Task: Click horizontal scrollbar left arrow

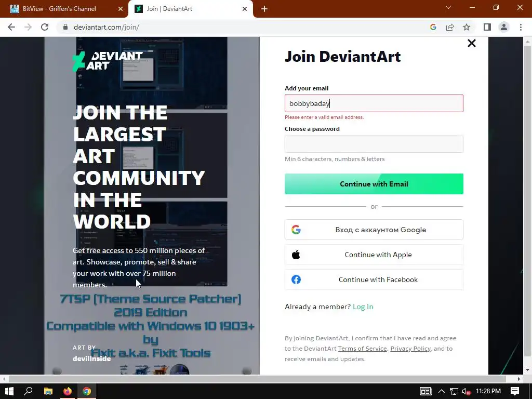Action: tap(4, 379)
